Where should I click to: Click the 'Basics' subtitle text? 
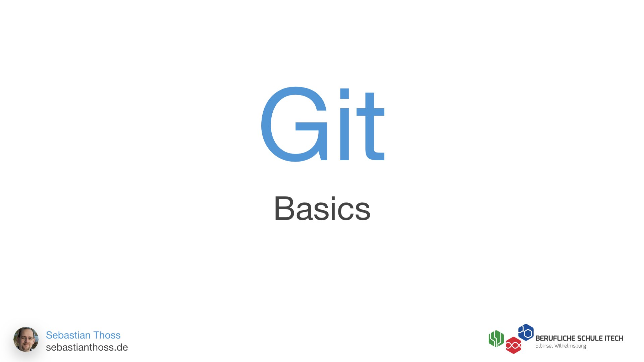click(322, 207)
